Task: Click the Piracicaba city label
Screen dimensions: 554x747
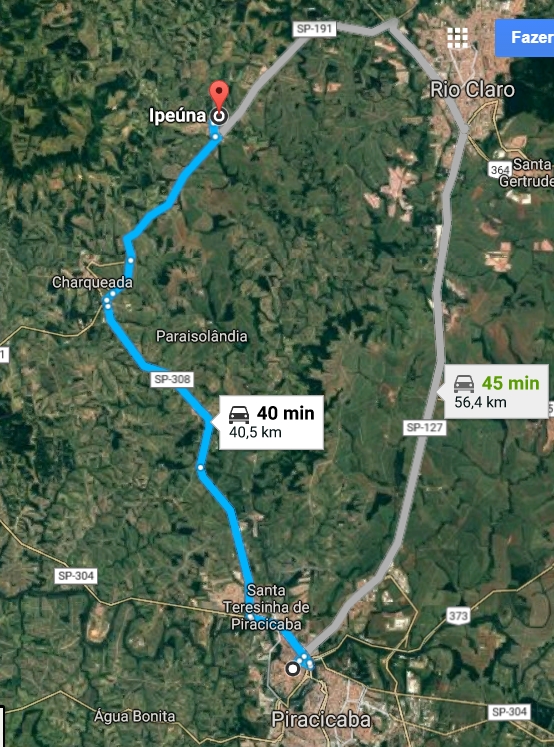Action: (x=321, y=719)
